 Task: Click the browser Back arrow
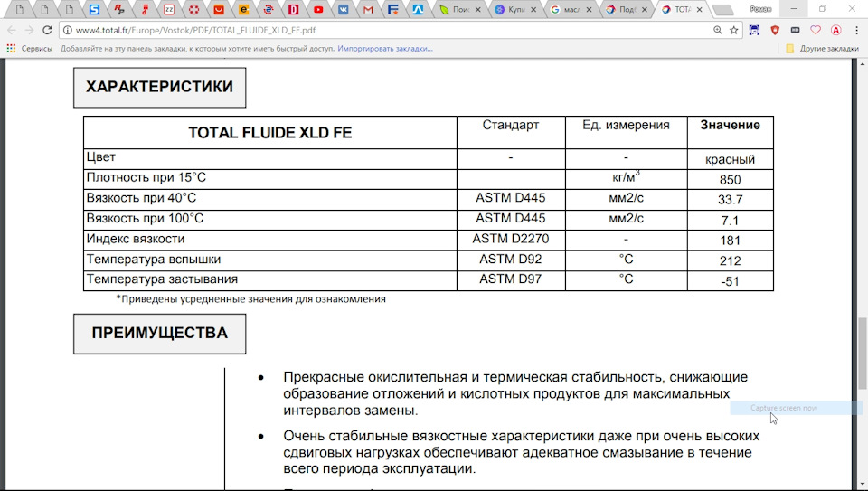12,30
